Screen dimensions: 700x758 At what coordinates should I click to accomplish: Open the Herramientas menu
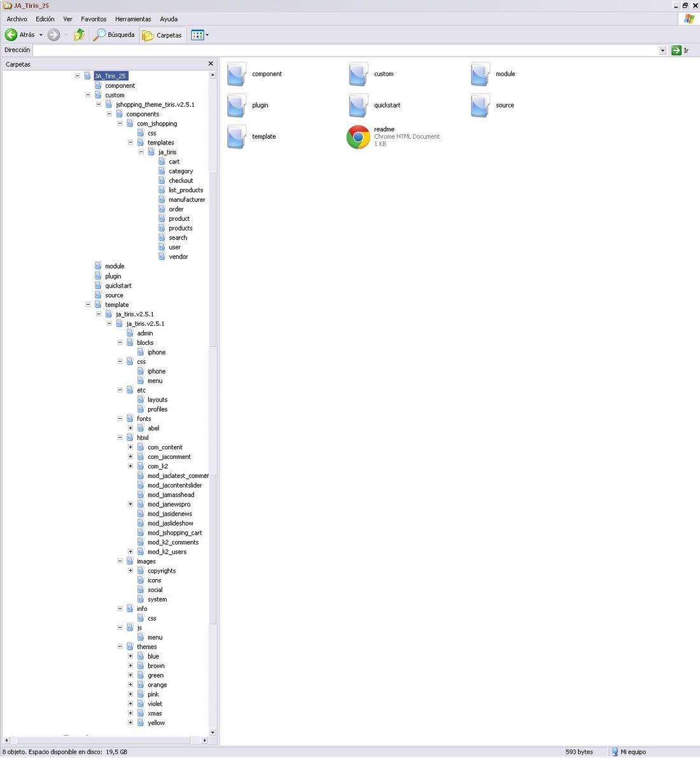pyautogui.click(x=133, y=19)
